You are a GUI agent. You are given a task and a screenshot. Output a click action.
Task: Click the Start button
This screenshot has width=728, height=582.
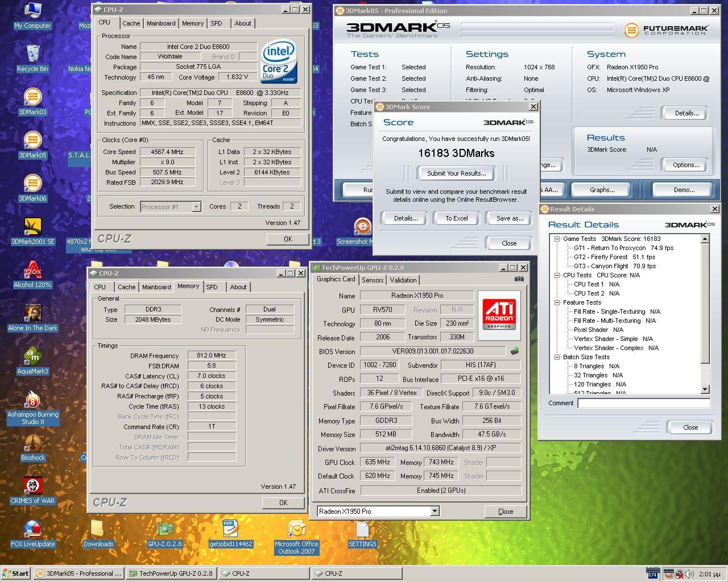(x=15, y=573)
